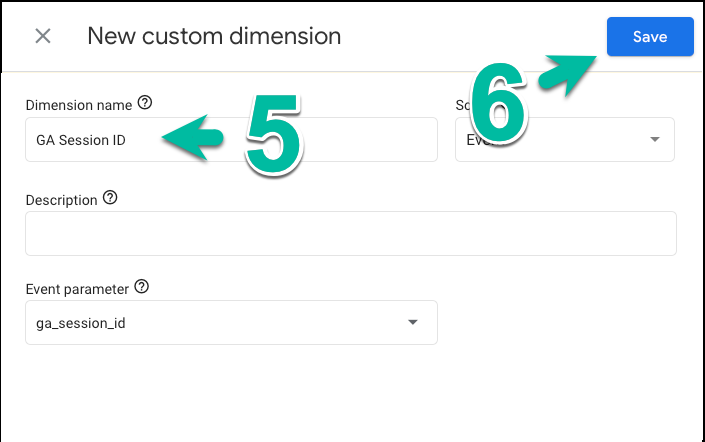
Task: Click the Event parameter dropdown caret arrow
Action: 413,322
